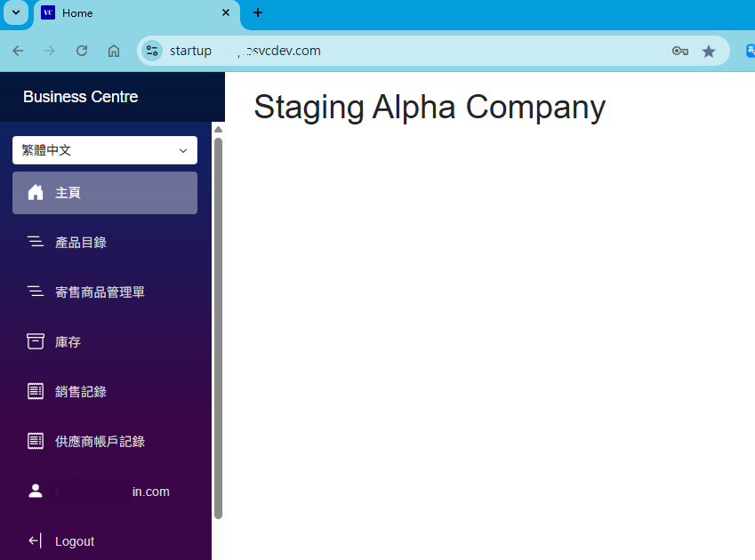
Task: Click the site permissions icon in address bar
Action: 151,51
